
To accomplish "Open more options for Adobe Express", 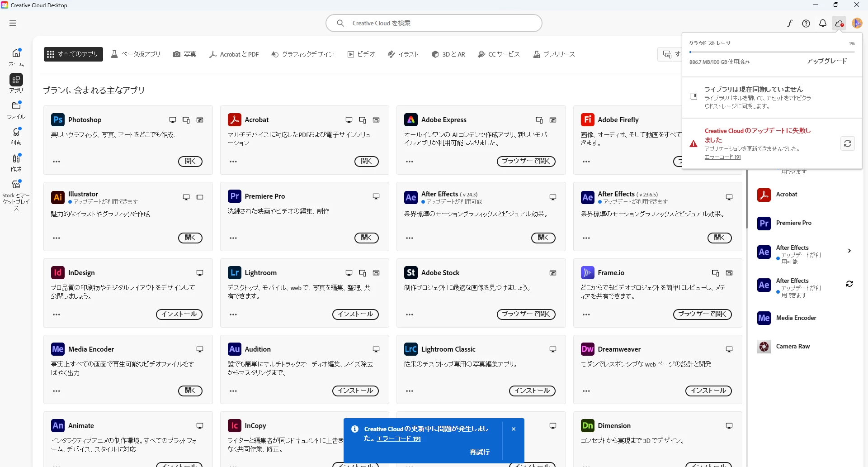I will click(410, 162).
